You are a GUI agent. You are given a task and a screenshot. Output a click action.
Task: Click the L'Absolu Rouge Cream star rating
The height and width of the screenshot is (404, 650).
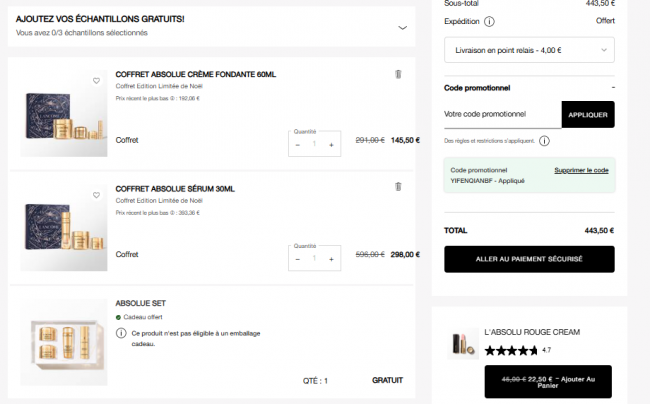pyautogui.click(x=511, y=351)
